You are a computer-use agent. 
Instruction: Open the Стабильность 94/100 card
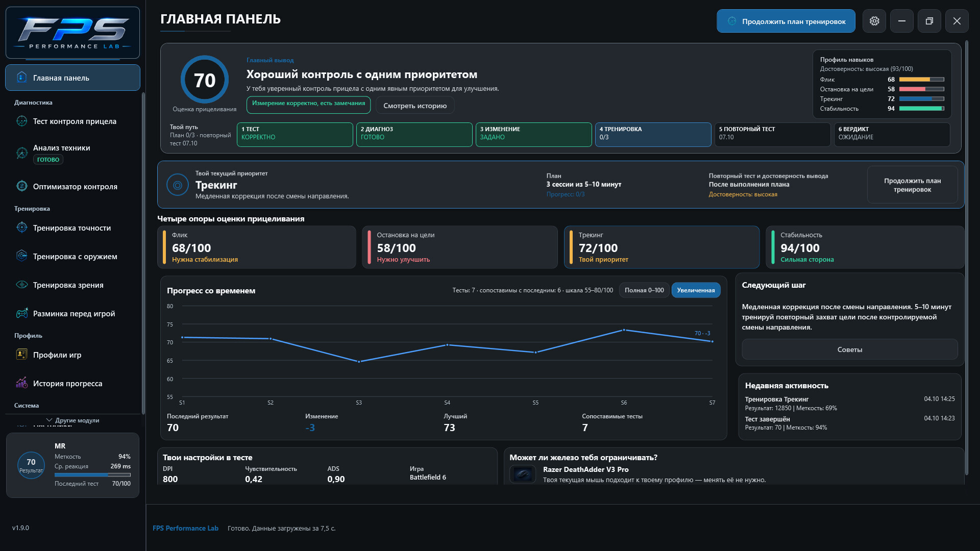[865, 247]
